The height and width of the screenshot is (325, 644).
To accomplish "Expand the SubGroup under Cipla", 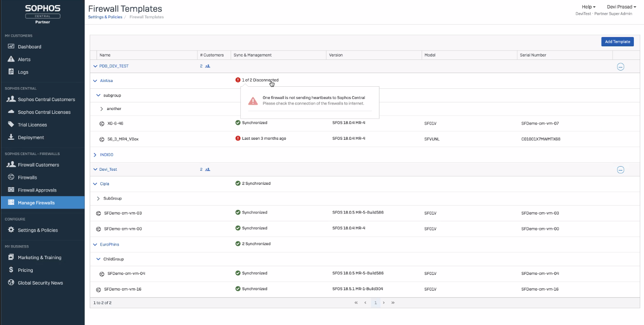I will [x=98, y=198].
